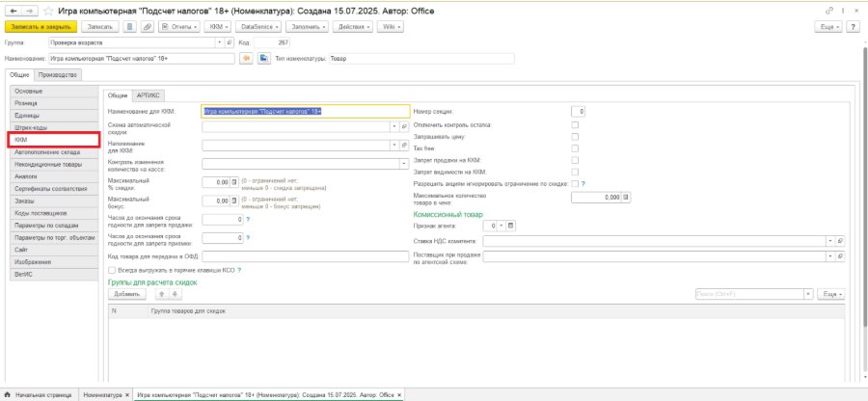
Task: Click the link icon in the title bar
Action: tap(829, 11)
